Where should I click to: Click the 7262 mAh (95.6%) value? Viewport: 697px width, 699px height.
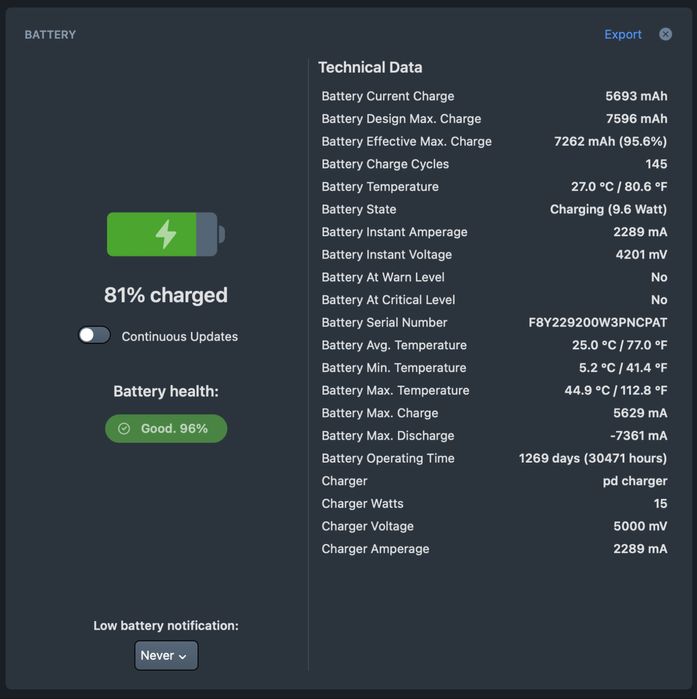click(610, 141)
